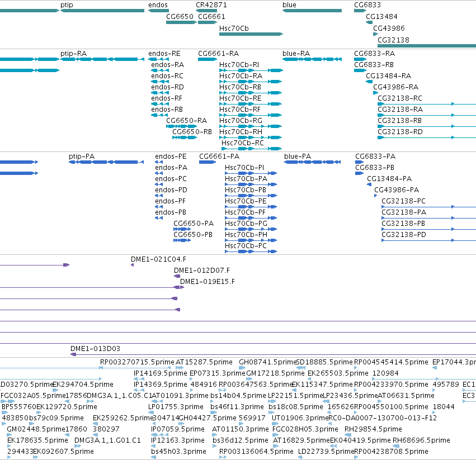Select the GH08741.5prime EST label
Image resolution: width=476 pixels, height=460 pixels.
click(267, 362)
